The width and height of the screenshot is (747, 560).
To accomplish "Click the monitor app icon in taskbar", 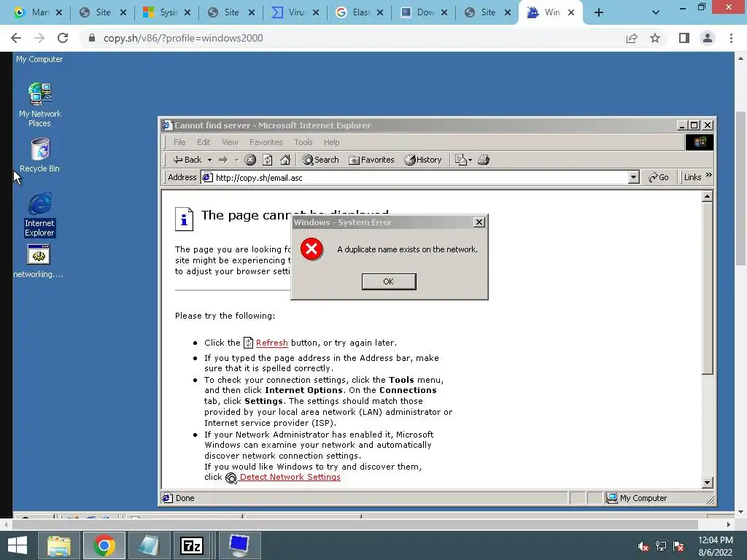I will click(x=239, y=545).
